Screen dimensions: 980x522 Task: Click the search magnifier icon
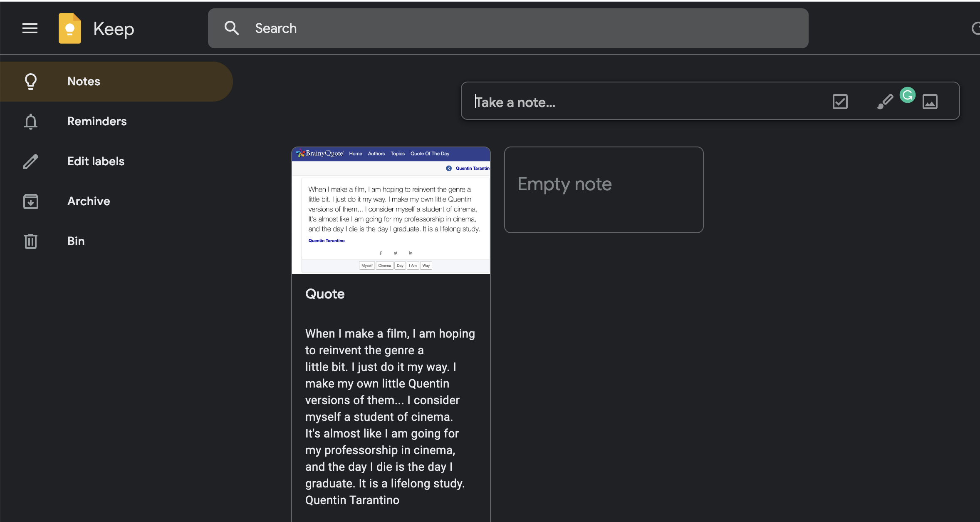coord(232,28)
